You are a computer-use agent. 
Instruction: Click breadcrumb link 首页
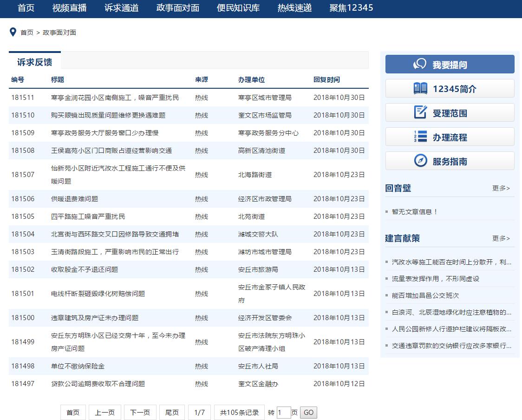27,33
